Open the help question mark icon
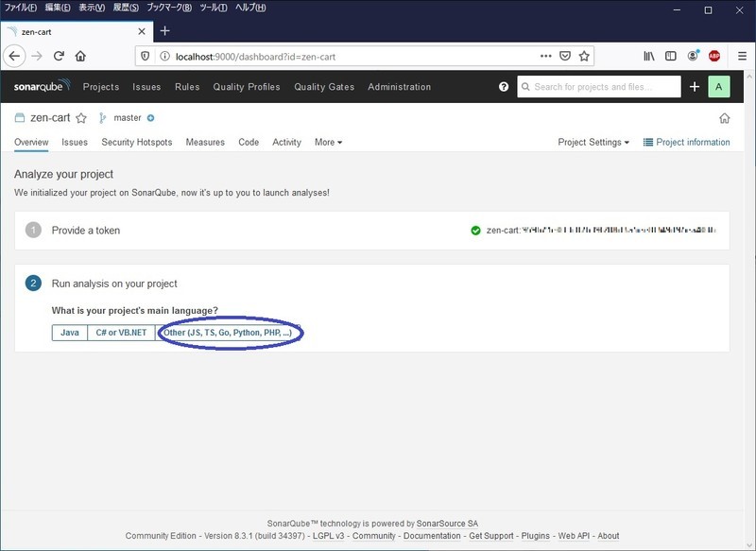 [x=504, y=87]
